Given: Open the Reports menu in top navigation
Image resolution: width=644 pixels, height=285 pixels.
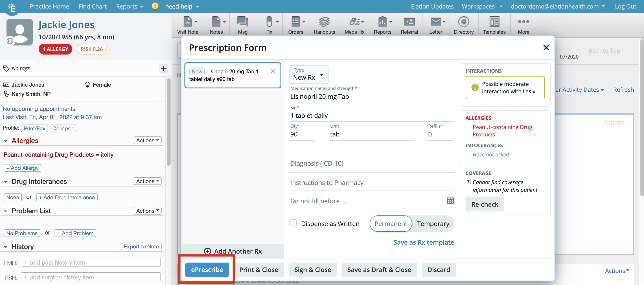Looking at the screenshot, I should coord(129,7).
